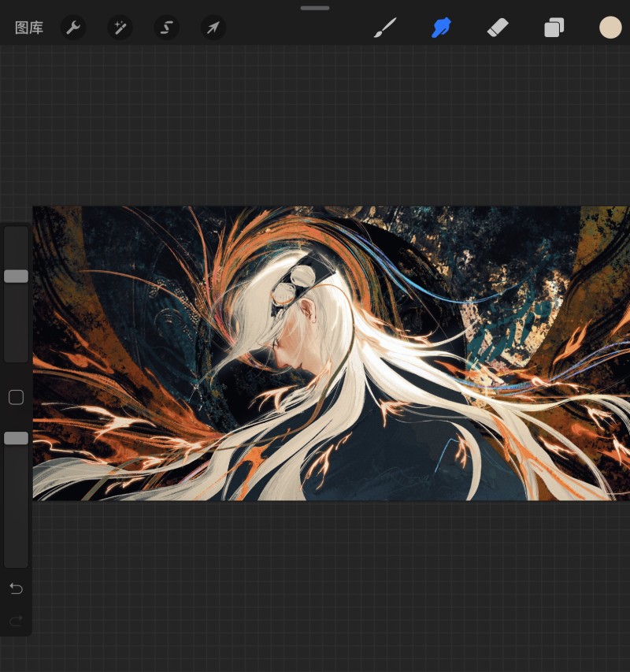Open the 图库 gallery
Image resolution: width=630 pixels, height=672 pixels.
click(29, 28)
